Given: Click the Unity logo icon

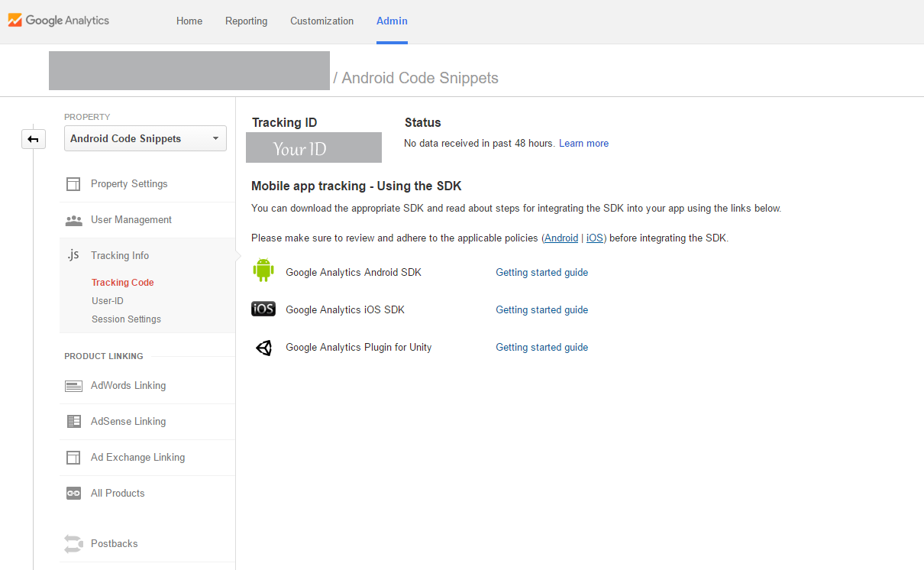Looking at the screenshot, I should [x=263, y=348].
